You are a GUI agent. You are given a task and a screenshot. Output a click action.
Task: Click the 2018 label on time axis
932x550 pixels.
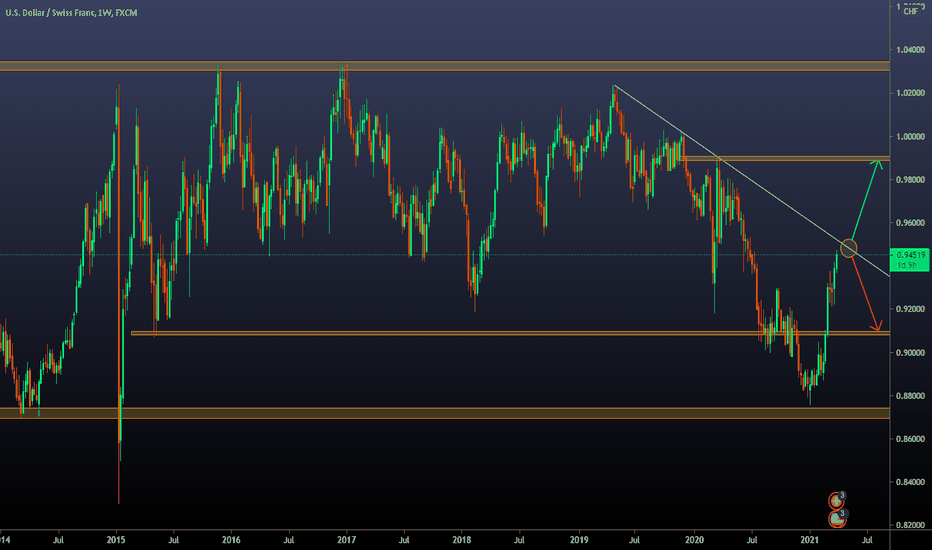click(462, 540)
